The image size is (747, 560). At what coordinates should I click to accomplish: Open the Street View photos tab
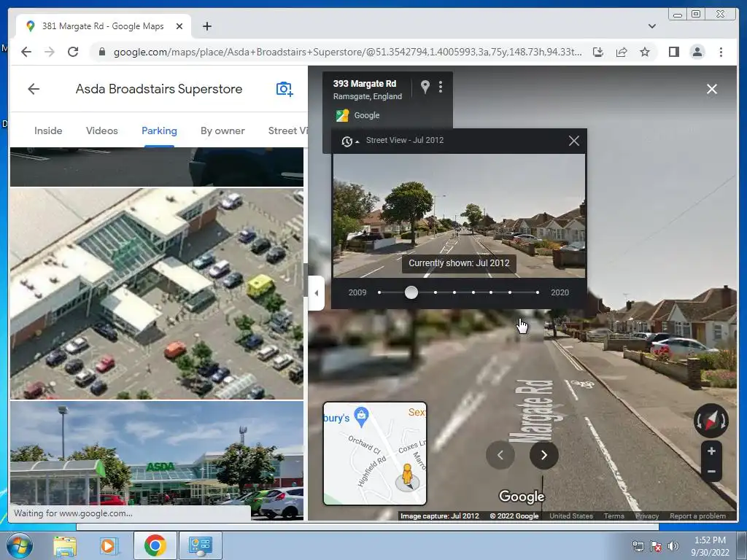click(x=287, y=131)
